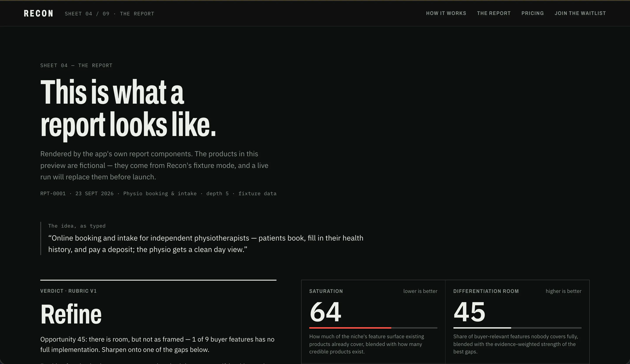Click the report metadata line 'RPT-0001 · 23 SEPT 2026'
630x364 pixels.
coord(158,193)
